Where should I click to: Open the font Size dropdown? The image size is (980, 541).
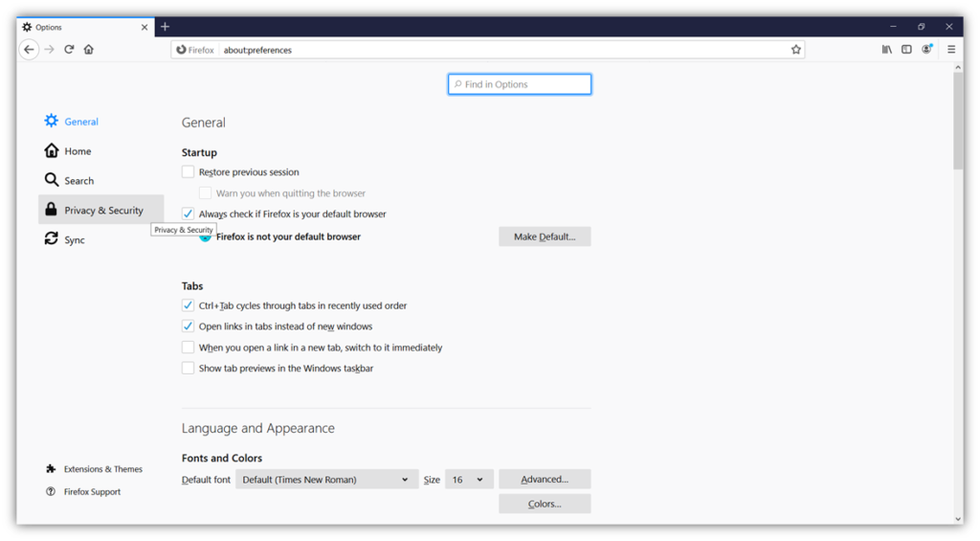point(469,479)
